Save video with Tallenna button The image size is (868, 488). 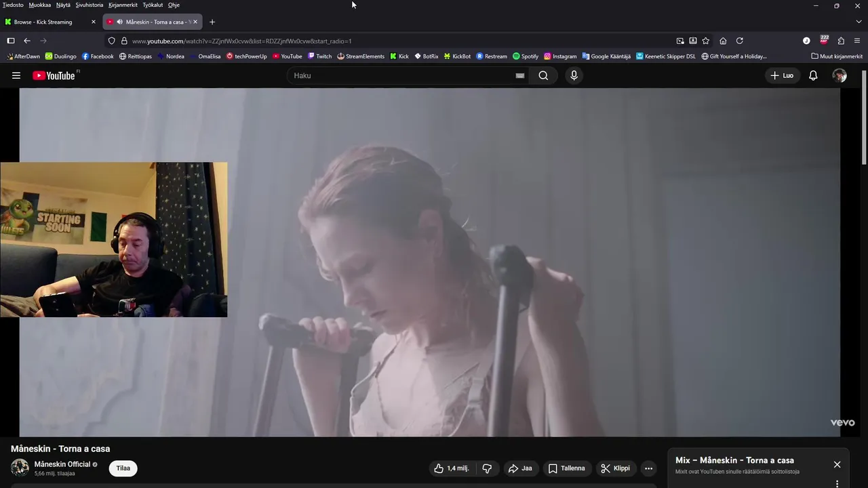566,468
